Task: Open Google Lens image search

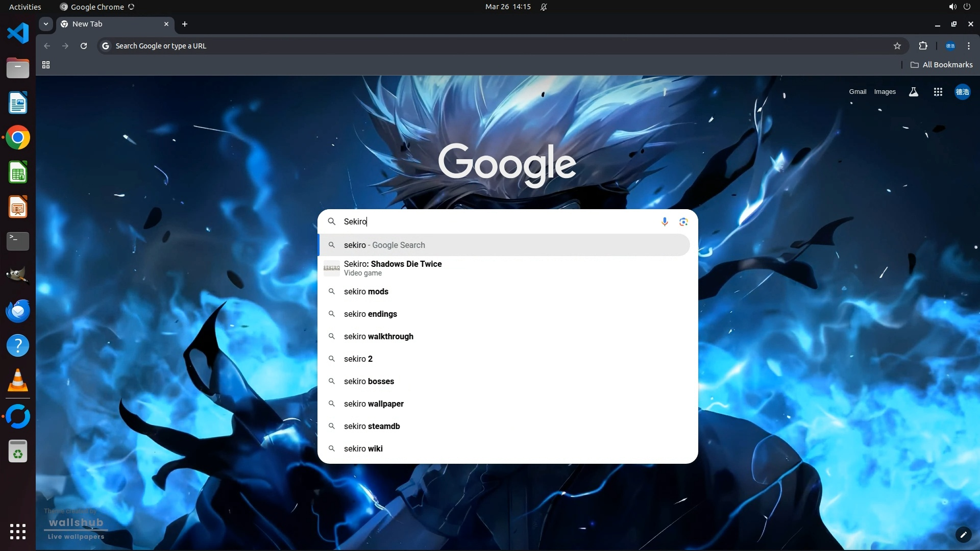Action: (683, 221)
